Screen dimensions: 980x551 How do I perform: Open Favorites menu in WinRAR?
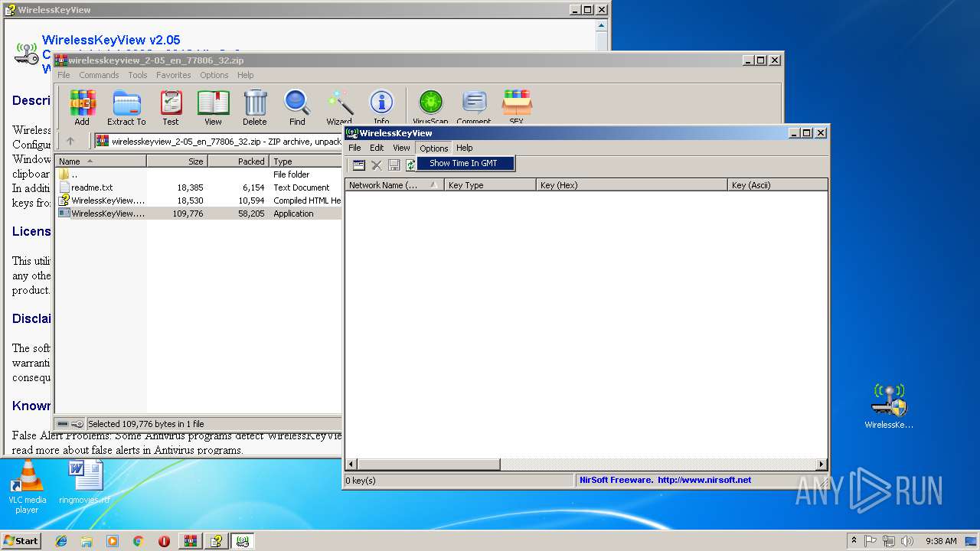pyautogui.click(x=174, y=75)
